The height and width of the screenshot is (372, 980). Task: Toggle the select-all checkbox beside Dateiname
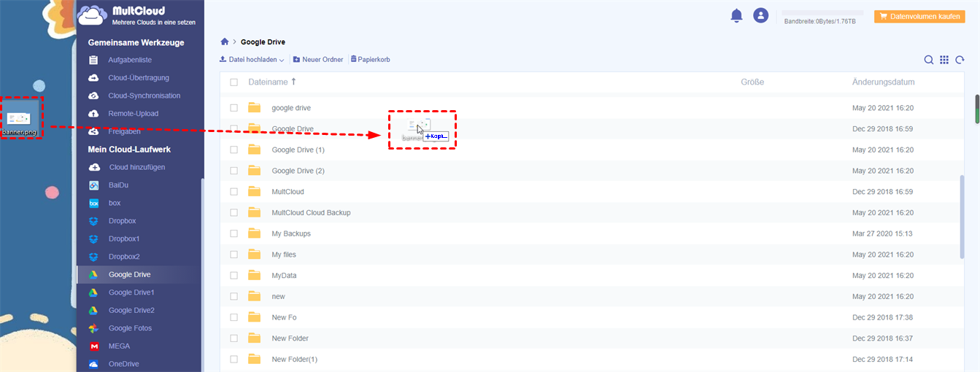pos(234,82)
